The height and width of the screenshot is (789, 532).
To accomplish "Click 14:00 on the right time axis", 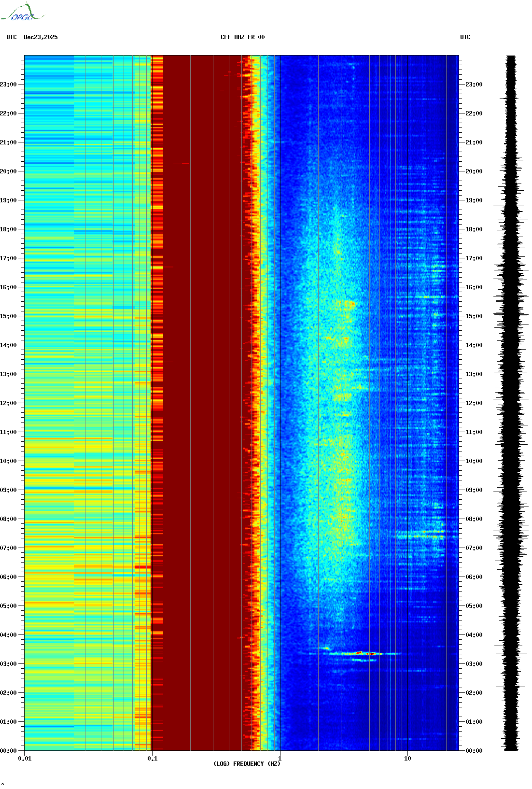I will tap(474, 345).
